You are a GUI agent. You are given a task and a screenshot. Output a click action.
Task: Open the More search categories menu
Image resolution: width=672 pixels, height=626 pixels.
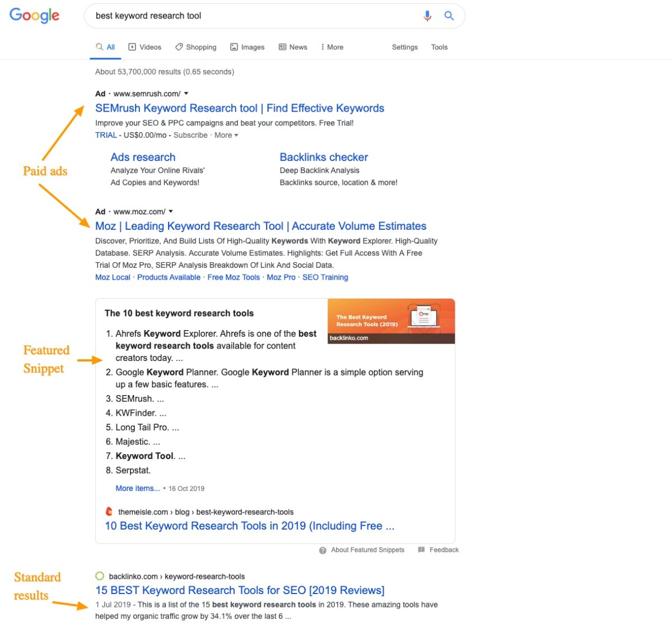[x=332, y=47]
